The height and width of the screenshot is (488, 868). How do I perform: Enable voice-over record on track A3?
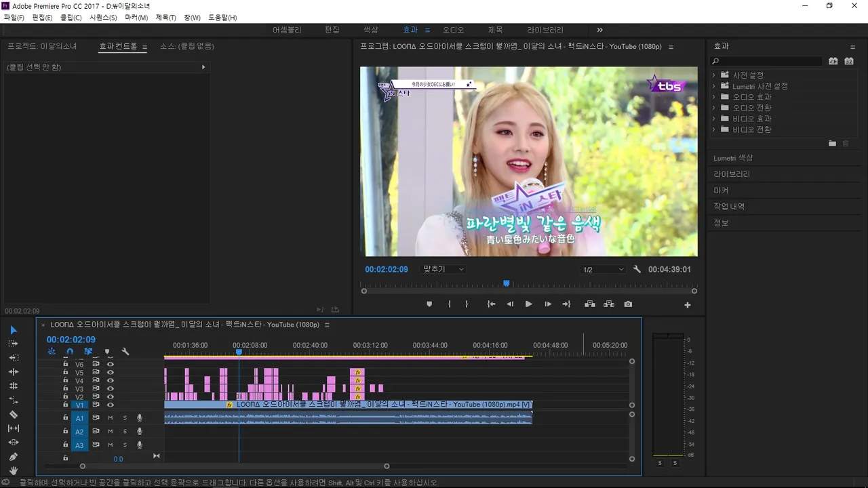coord(140,445)
